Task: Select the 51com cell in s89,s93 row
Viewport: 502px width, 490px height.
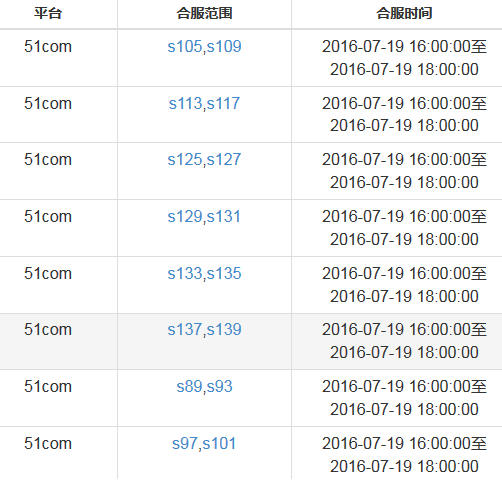Action: tap(48, 386)
